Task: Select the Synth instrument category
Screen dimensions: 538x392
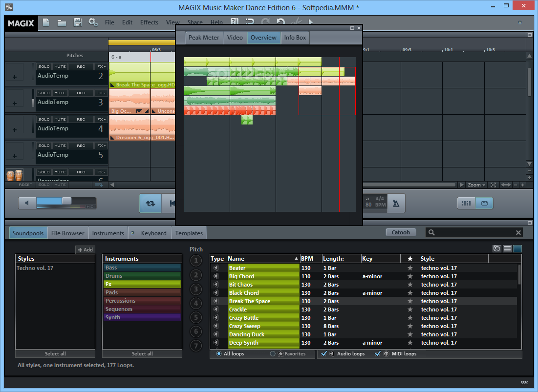Action: [x=142, y=317]
